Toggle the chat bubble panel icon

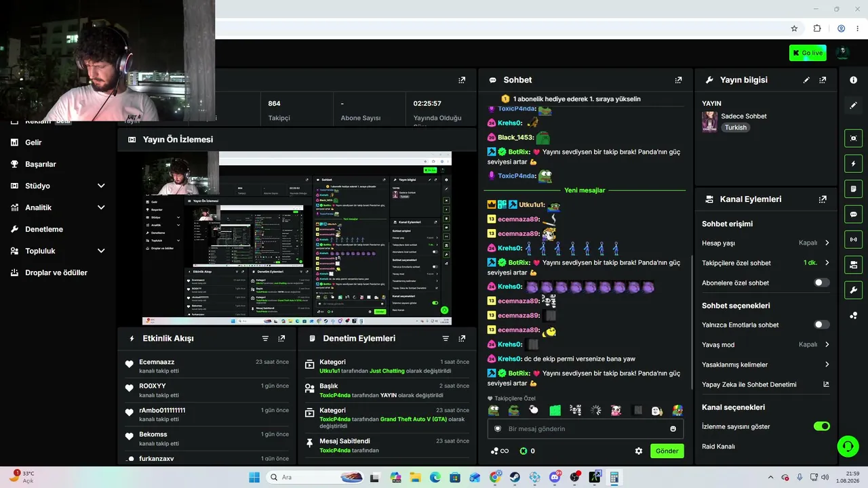(853, 214)
